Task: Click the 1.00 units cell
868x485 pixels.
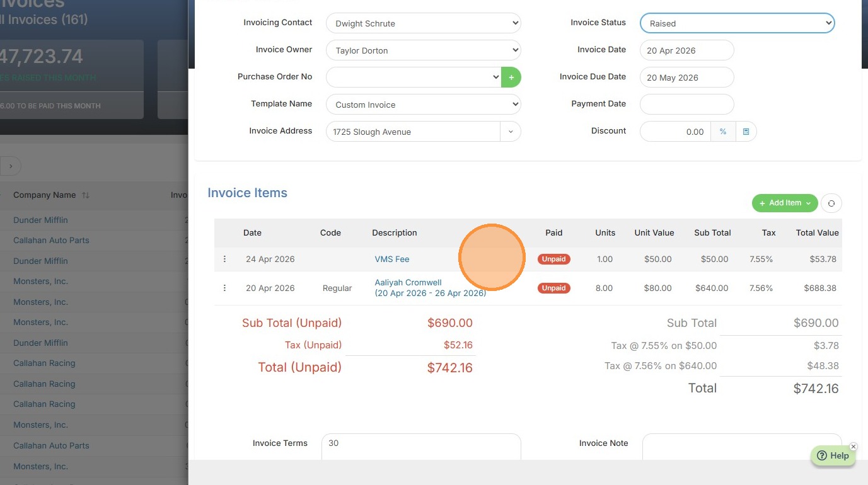Action: point(605,259)
